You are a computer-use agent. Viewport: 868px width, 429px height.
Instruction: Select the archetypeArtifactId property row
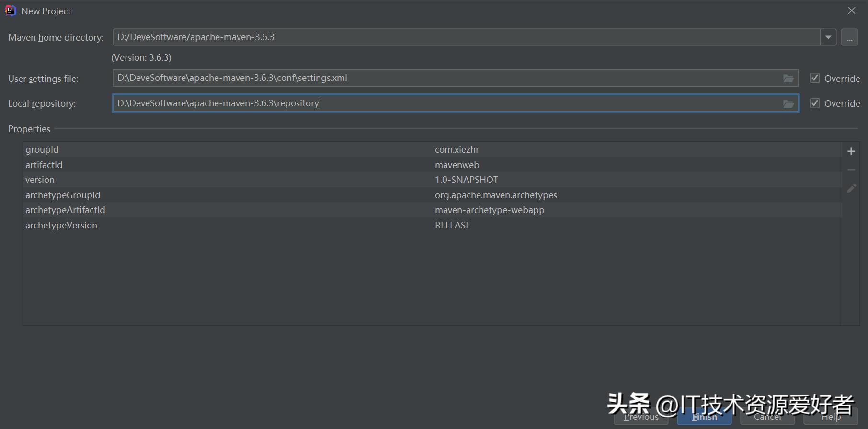432,210
